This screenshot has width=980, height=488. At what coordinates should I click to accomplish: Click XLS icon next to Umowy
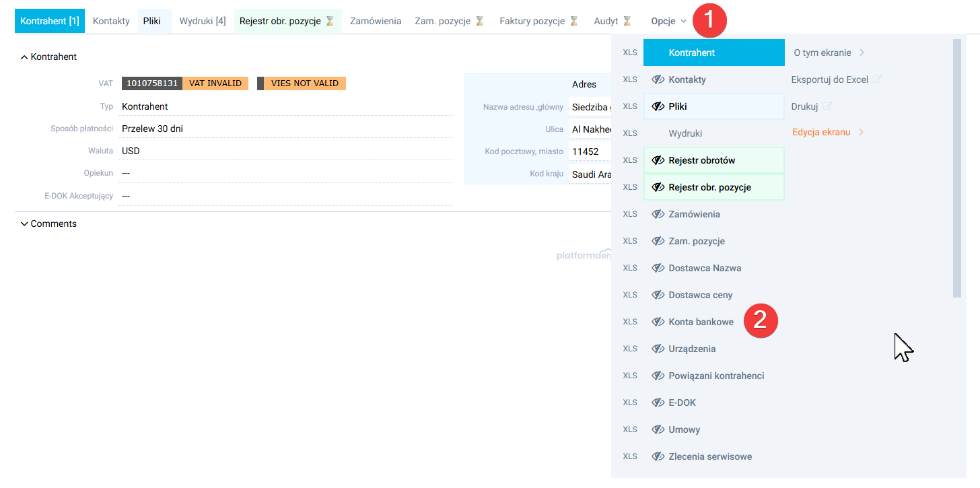click(629, 429)
